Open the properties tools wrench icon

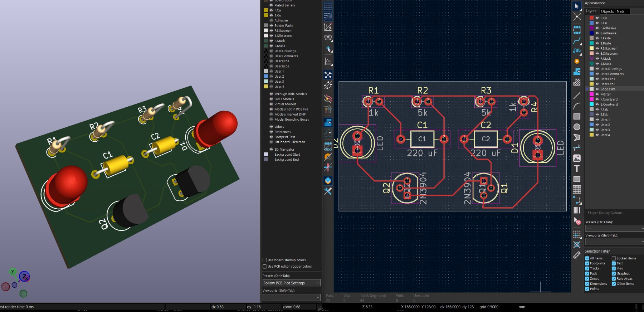coord(328,191)
